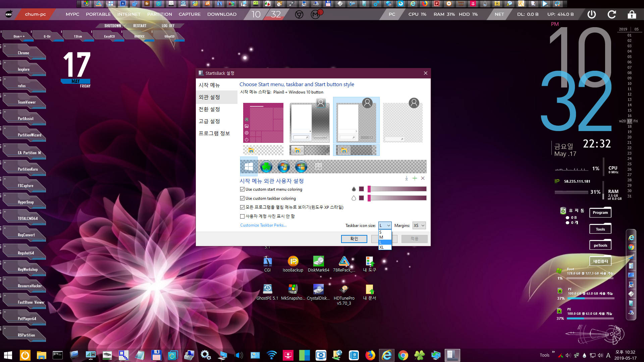
Task: Open the Margins dropdown
Action: tap(419, 226)
